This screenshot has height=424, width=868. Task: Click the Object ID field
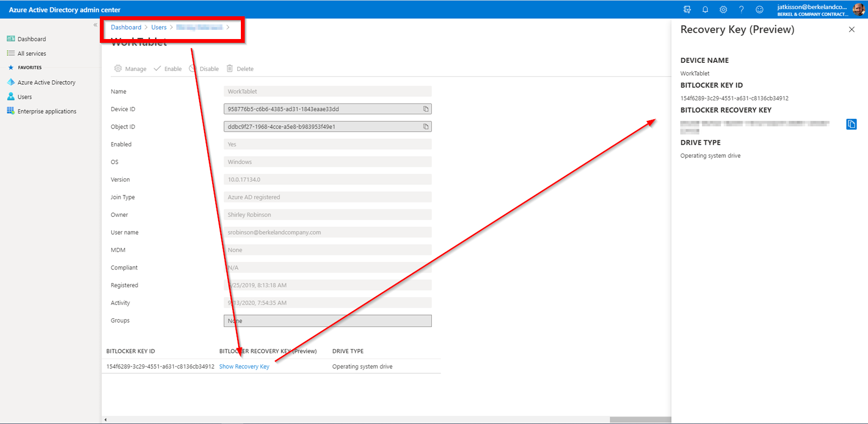[328, 127]
